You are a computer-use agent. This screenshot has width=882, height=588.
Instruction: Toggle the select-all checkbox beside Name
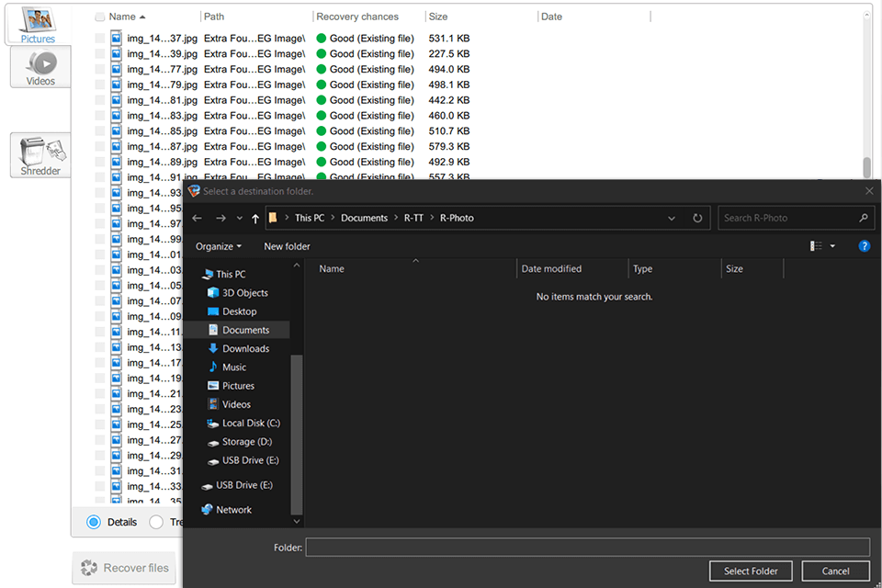point(99,17)
